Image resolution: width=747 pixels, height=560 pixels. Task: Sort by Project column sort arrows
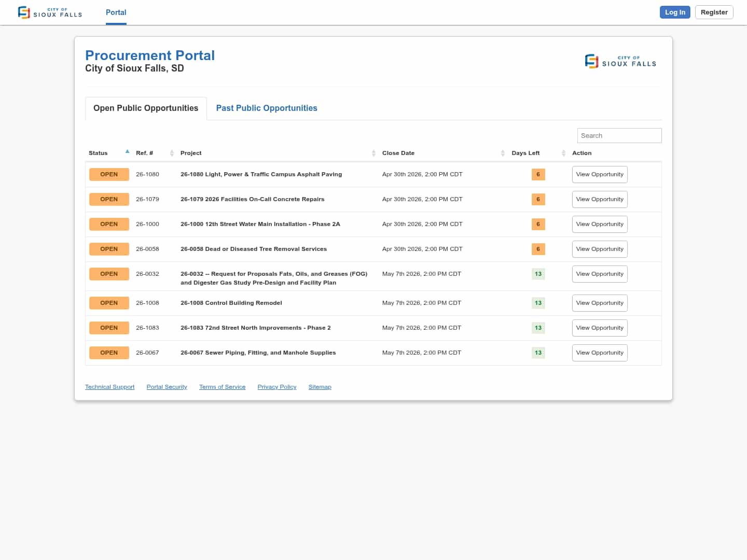pyautogui.click(x=374, y=153)
